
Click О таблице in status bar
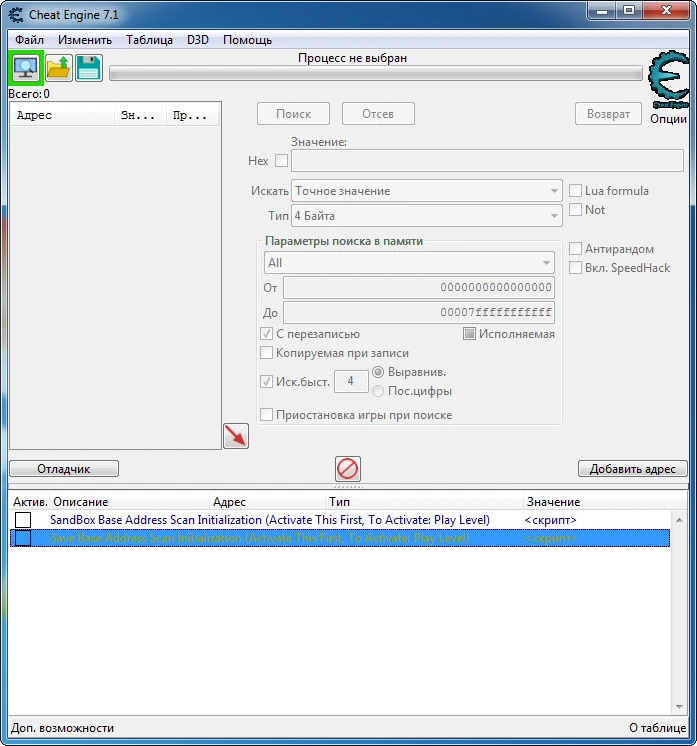coord(658,728)
